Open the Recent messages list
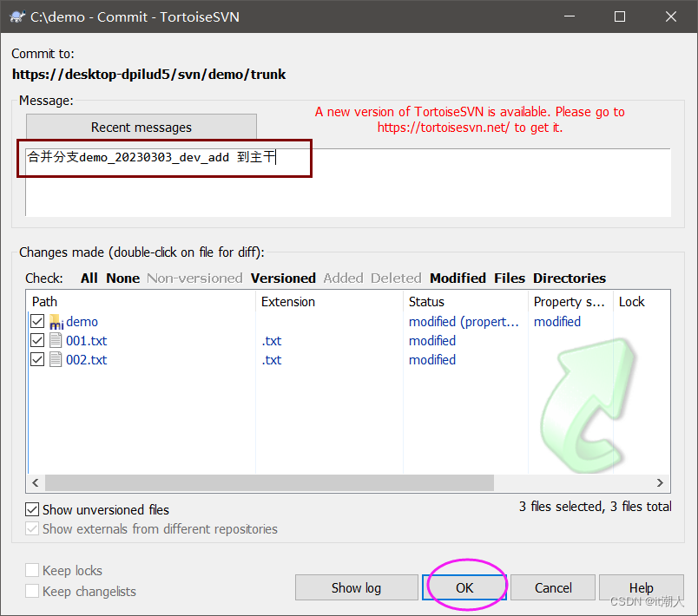 coord(142,128)
